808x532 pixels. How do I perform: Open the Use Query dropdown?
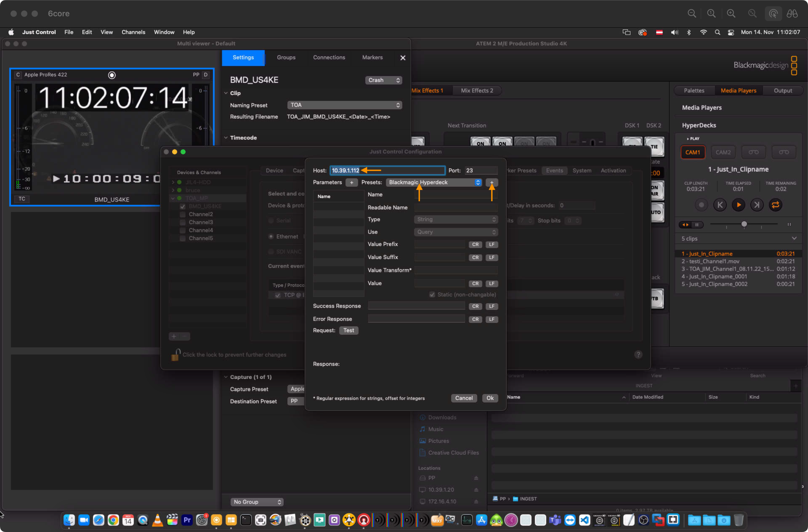[456, 232]
